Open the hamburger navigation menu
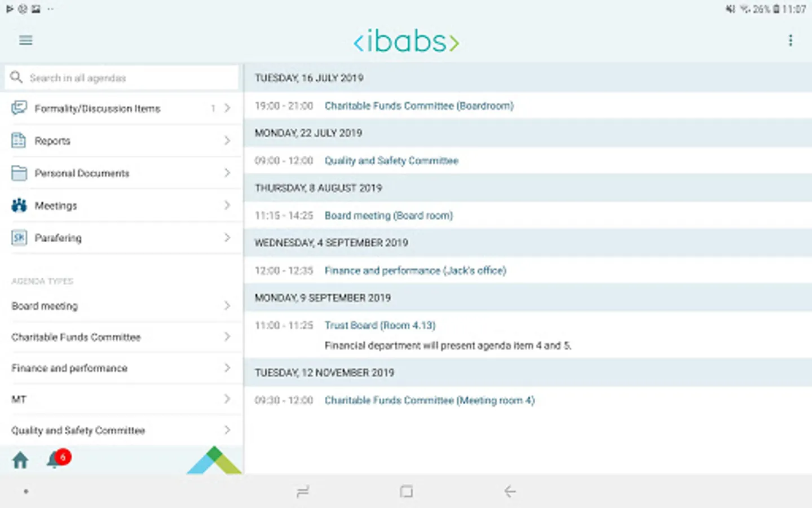812x508 pixels. click(26, 40)
